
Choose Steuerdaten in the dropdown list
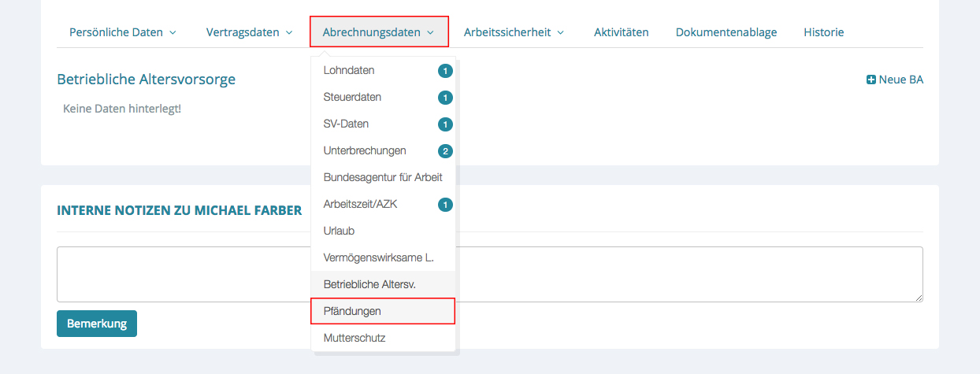[x=352, y=98]
